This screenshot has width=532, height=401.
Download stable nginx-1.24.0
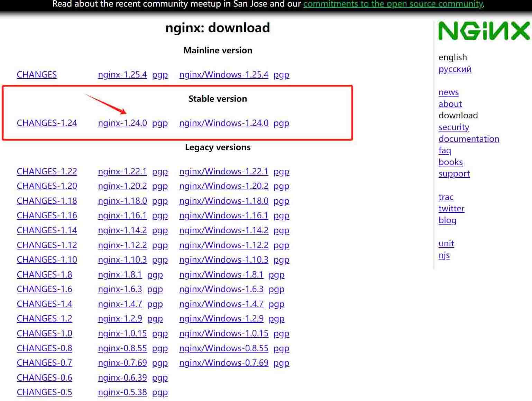122,123
